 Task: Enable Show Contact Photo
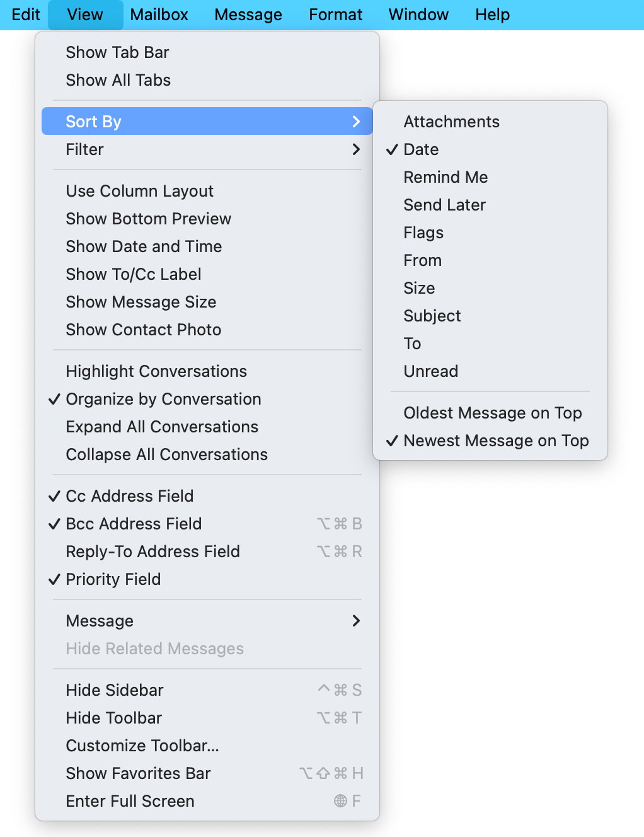[143, 330]
